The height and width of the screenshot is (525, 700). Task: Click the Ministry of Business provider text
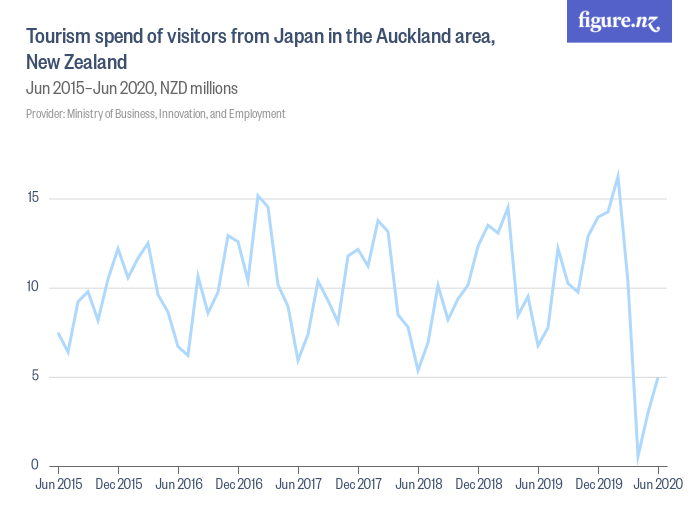tap(155, 114)
